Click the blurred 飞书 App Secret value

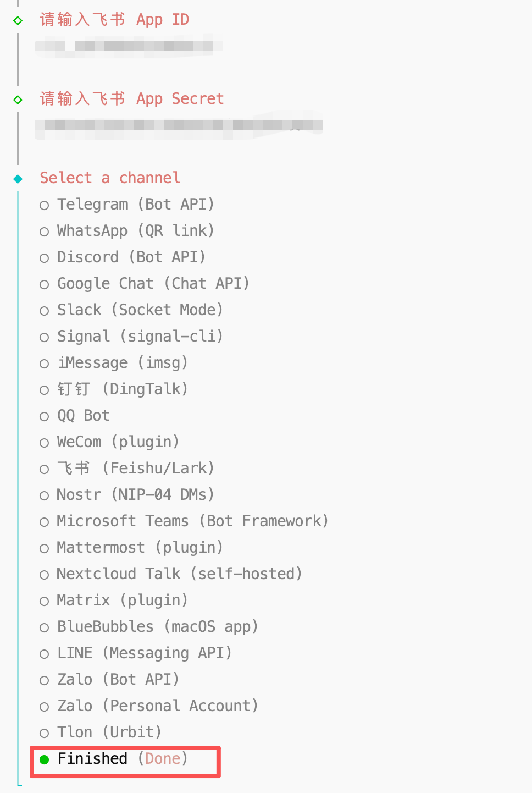click(179, 126)
